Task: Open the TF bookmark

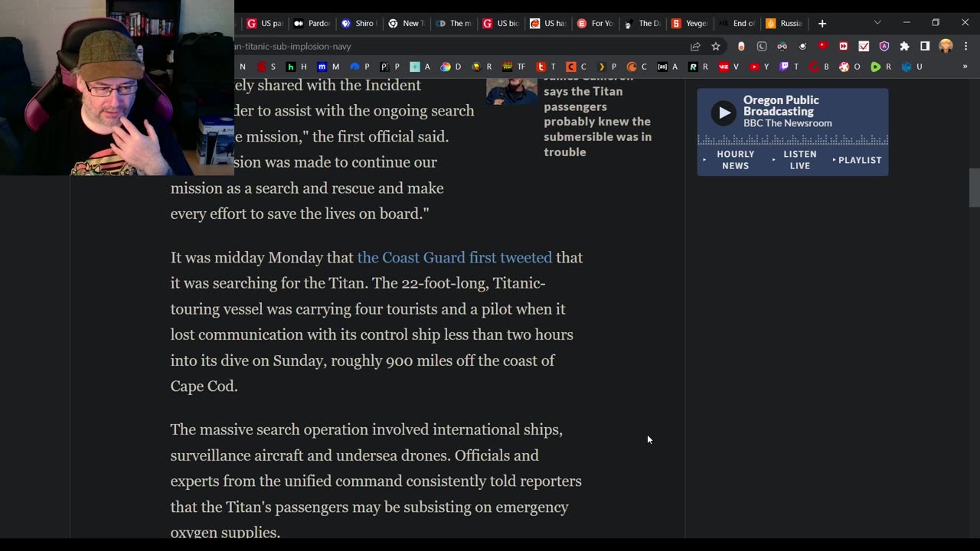Action: click(513, 67)
